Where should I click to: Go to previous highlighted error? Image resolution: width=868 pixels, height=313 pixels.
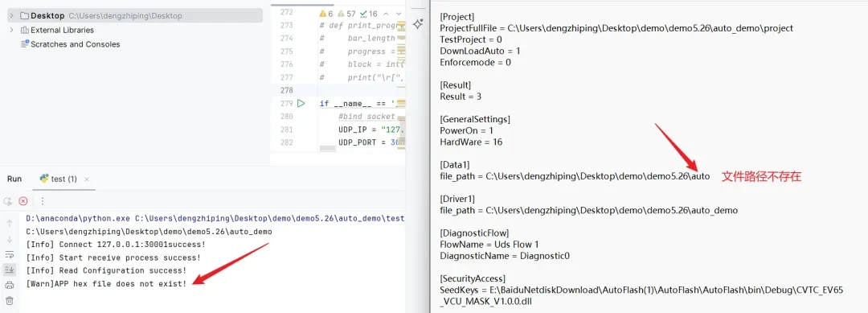click(x=386, y=14)
